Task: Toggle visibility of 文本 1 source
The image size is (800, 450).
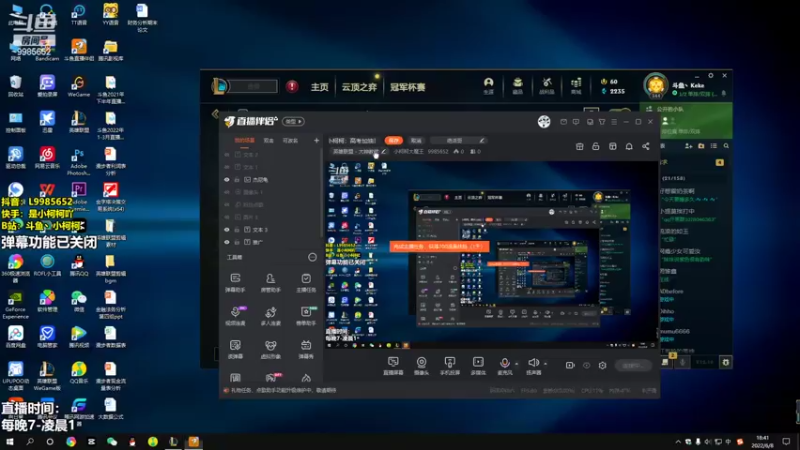Action: tap(227, 167)
